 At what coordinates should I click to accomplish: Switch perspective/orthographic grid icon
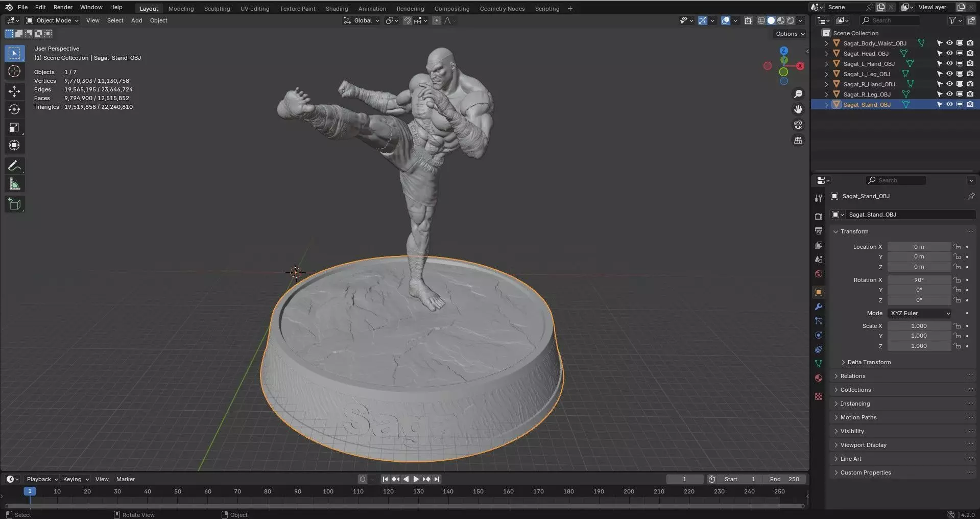click(798, 140)
